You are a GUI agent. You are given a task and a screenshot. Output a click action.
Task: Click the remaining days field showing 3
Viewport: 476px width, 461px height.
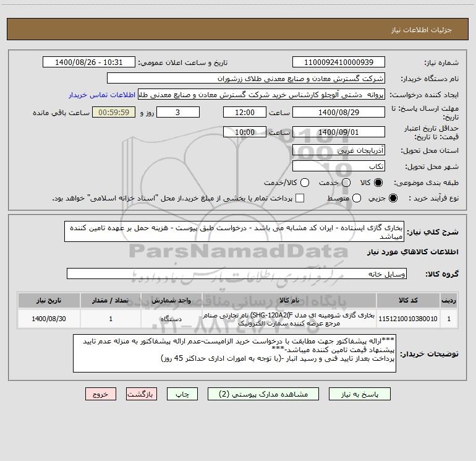(177, 112)
